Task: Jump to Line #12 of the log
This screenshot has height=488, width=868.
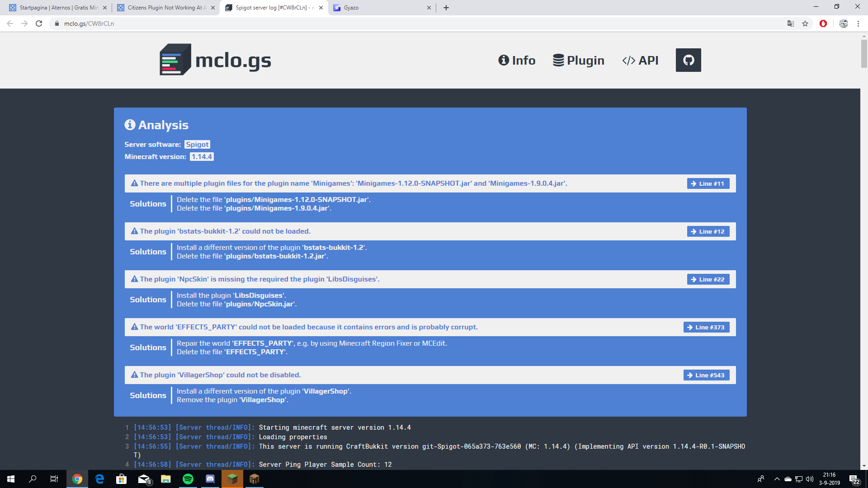Action: click(708, 231)
